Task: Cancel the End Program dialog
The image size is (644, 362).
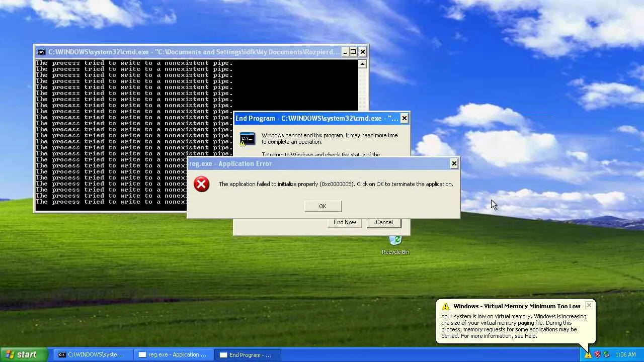Action: [x=384, y=222]
